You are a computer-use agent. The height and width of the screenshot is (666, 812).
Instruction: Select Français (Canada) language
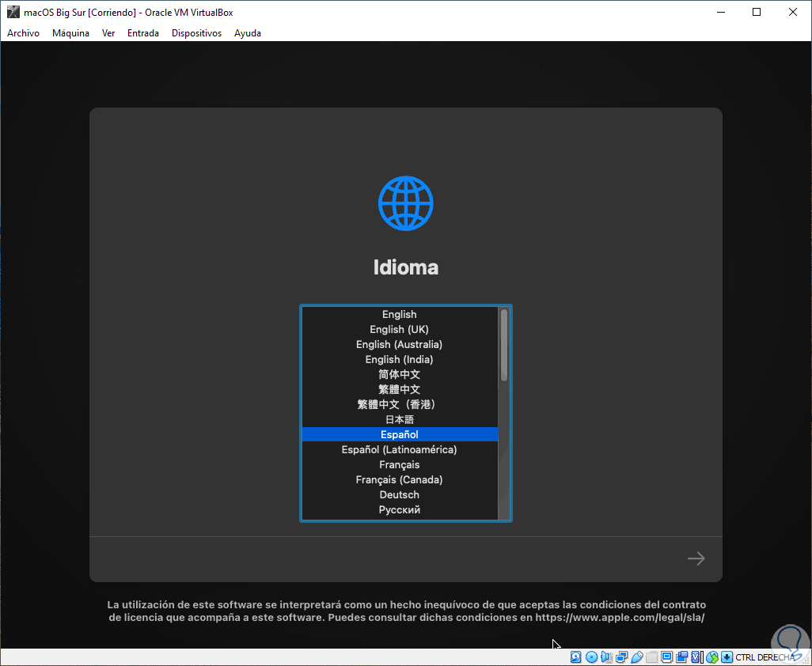click(x=399, y=479)
